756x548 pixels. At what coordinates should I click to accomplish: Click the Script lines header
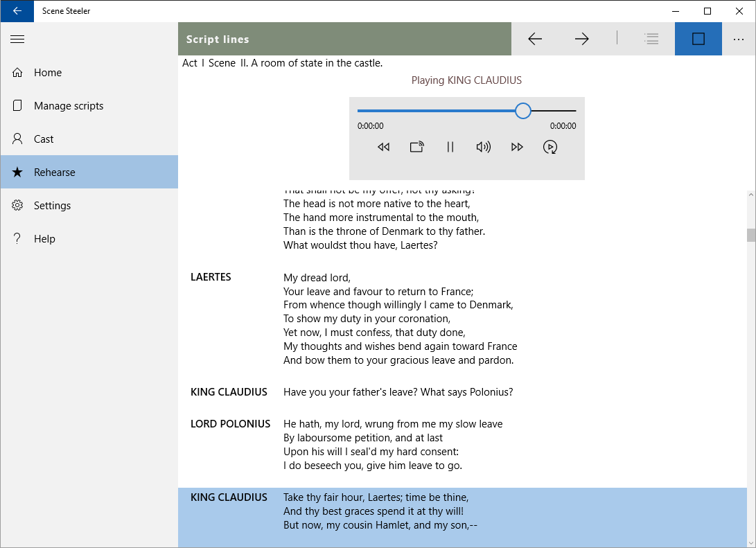tap(218, 39)
